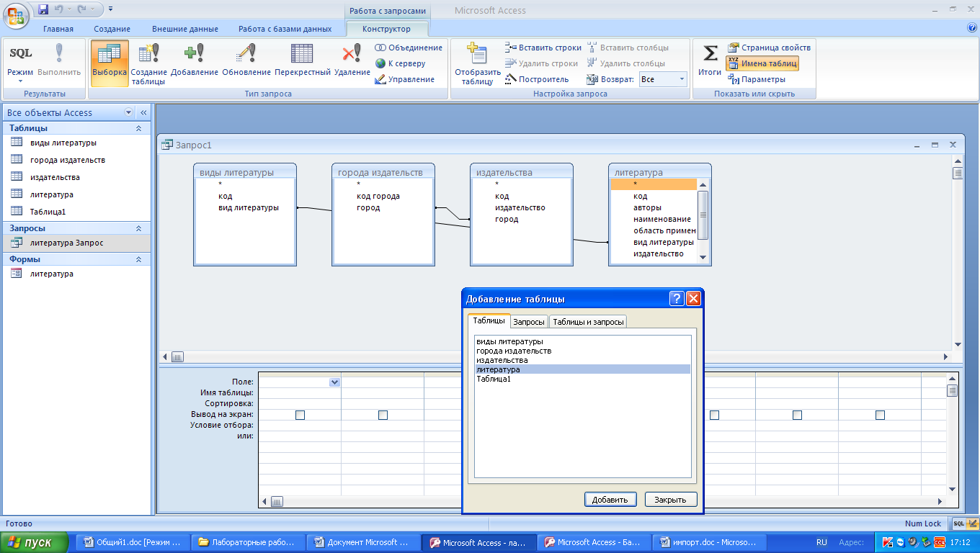Select издательства in dialog list
Screen dimensions: 980x553
point(582,360)
